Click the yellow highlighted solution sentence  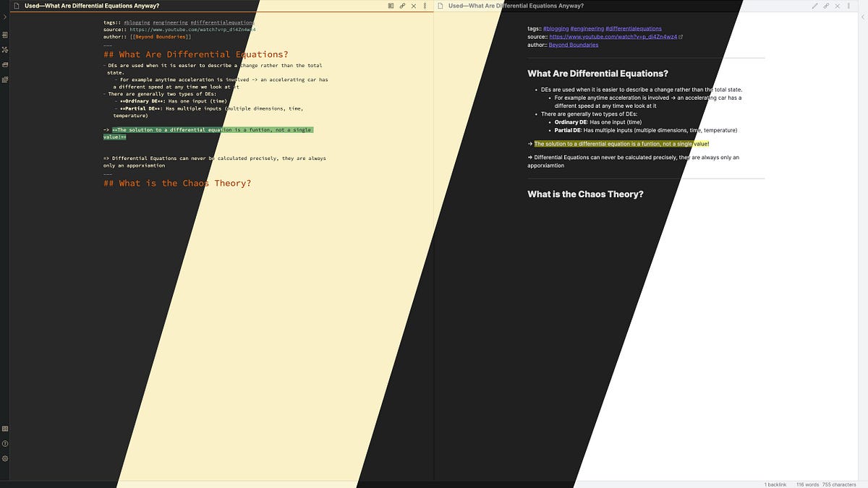tap(622, 143)
